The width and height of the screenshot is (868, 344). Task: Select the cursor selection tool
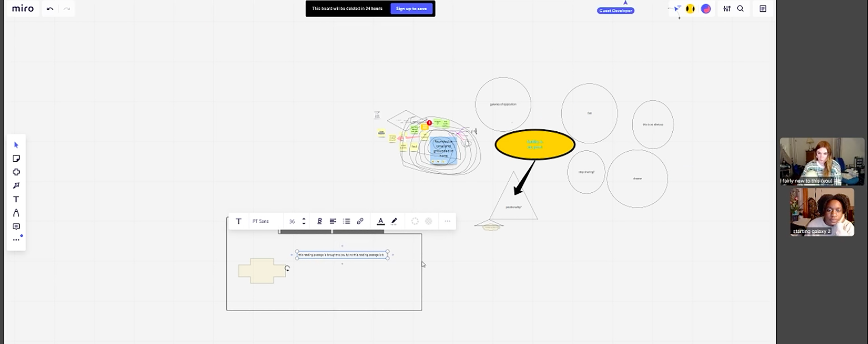coord(16,145)
